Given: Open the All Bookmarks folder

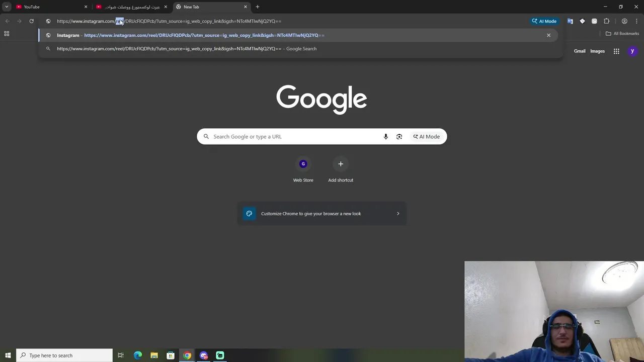Looking at the screenshot, I should click(622, 34).
